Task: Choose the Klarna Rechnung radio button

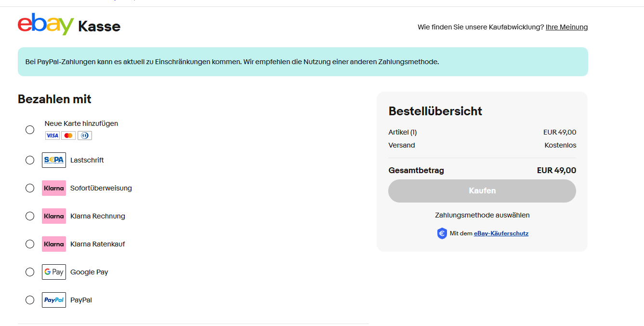Action: pos(30,216)
